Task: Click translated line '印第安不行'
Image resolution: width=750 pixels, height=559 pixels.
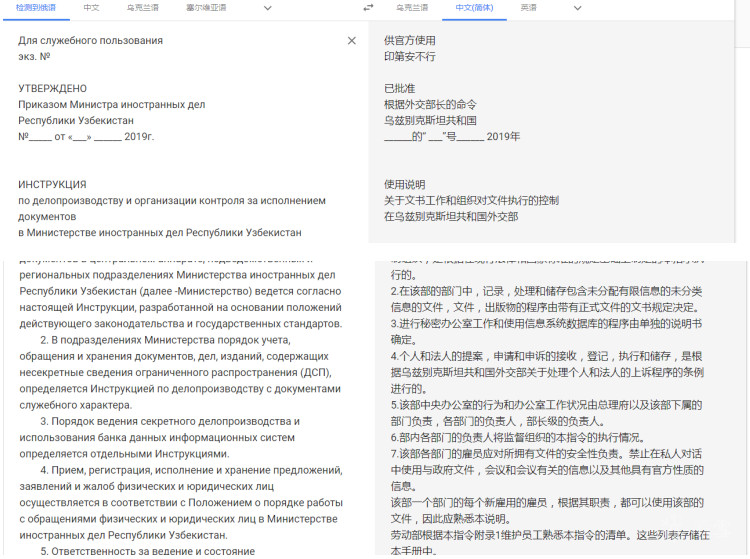Action: click(x=409, y=56)
